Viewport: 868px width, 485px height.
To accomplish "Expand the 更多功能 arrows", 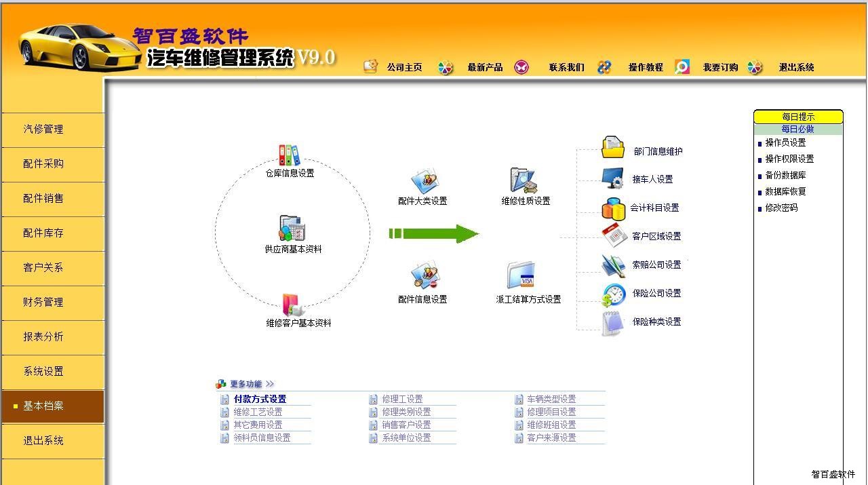I will pos(270,384).
